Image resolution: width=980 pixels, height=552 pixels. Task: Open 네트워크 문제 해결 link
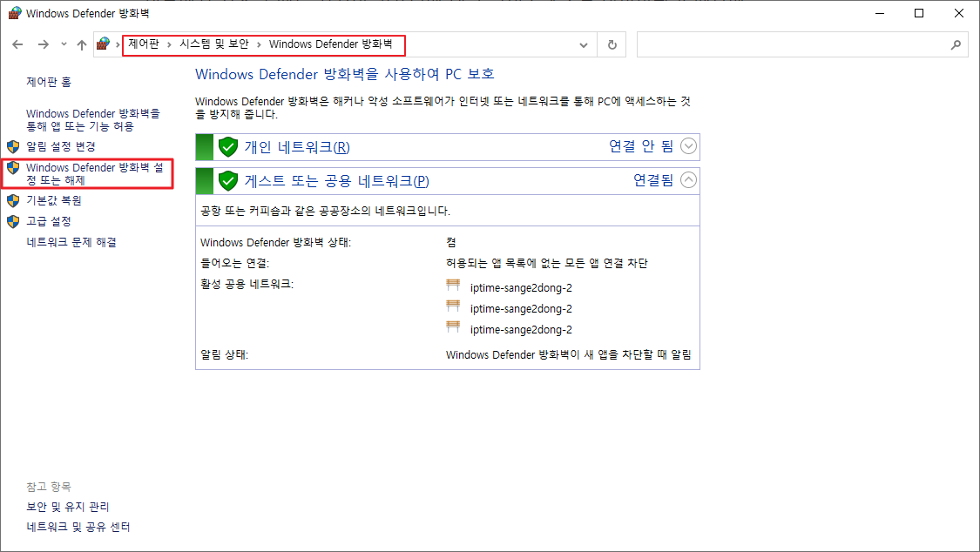click(x=71, y=242)
